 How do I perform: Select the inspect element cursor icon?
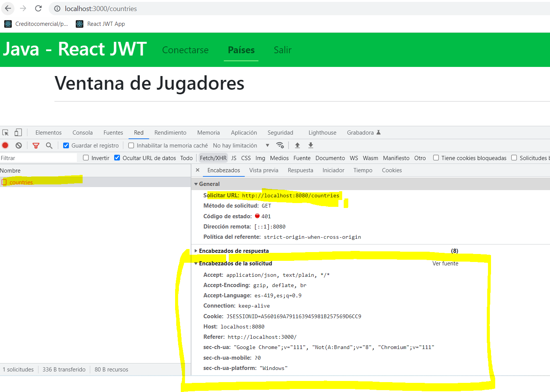click(5, 132)
